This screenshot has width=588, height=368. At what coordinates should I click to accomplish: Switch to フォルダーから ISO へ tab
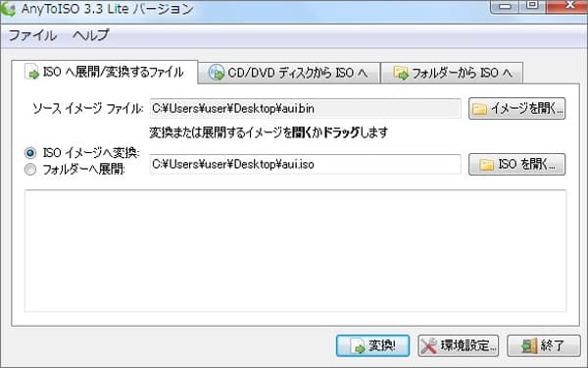452,73
